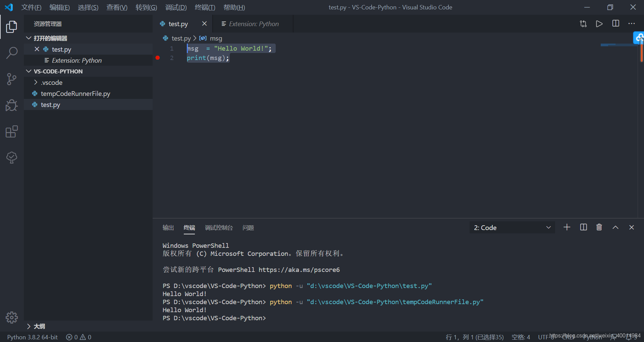Open the 帮助(H) menu
Viewport: 644px width, 342px height.
(234, 7)
